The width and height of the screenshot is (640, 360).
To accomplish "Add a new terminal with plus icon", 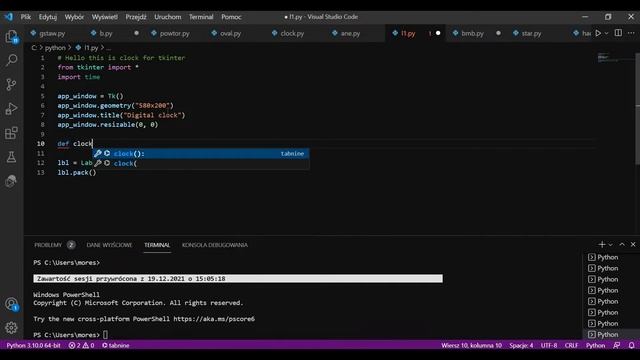I will coord(602,244).
